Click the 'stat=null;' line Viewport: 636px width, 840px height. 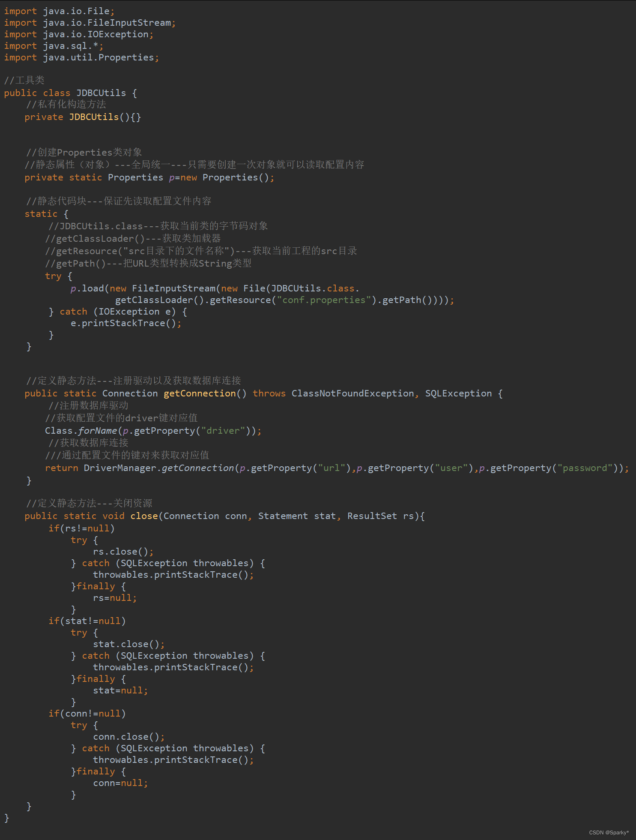120,690
